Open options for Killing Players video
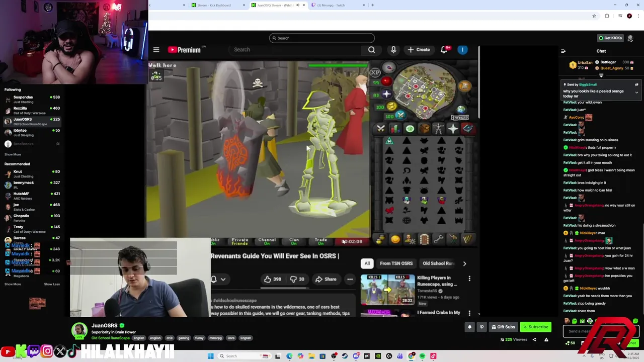The height and width of the screenshot is (362, 644). 469,279
